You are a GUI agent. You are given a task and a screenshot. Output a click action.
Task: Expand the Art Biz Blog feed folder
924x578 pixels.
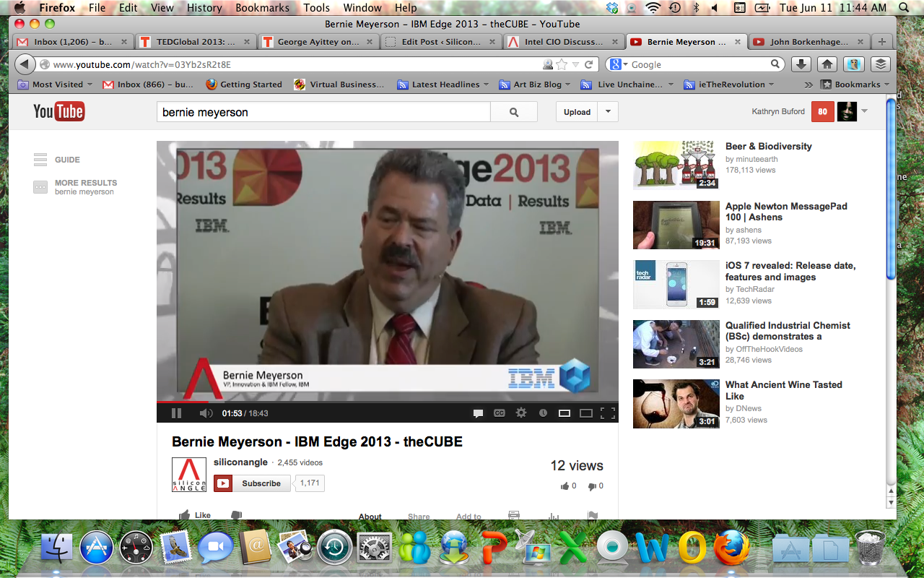tap(535, 85)
